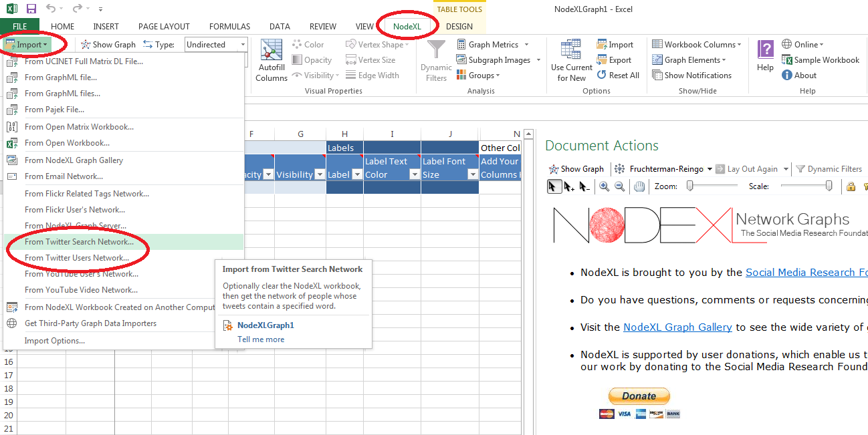The width and height of the screenshot is (868, 435).
Task: Click Import in the Options group
Action: pos(615,45)
